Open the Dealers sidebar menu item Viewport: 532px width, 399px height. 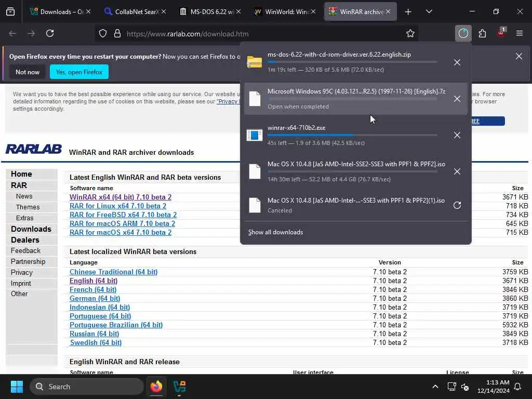tap(25, 240)
